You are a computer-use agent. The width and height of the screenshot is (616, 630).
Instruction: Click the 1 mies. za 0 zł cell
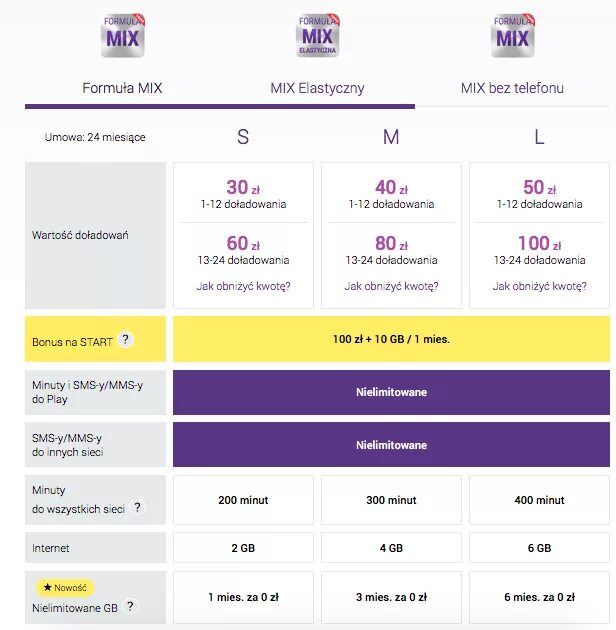[x=243, y=597]
